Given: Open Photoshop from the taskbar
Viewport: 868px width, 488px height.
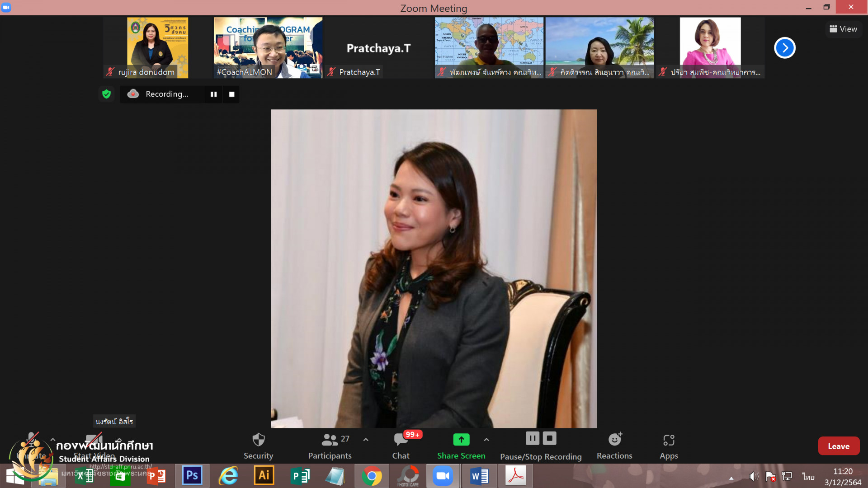Looking at the screenshot, I should (x=192, y=475).
